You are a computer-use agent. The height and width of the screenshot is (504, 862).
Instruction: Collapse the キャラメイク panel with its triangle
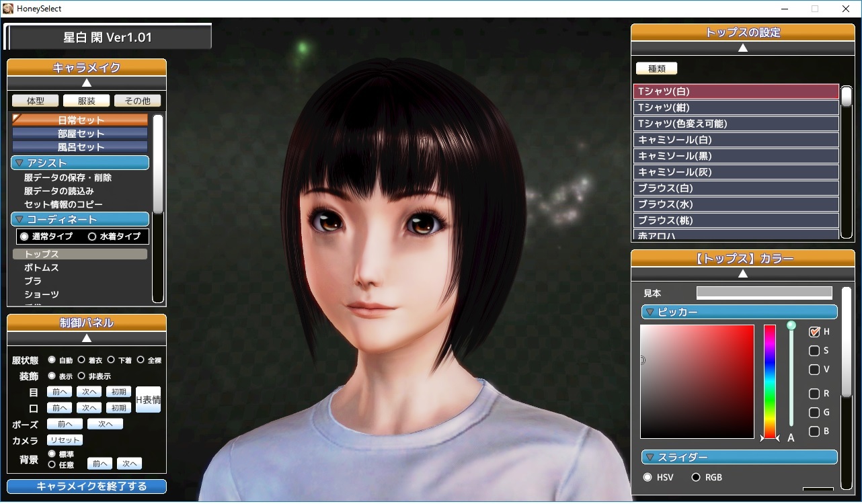tap(87, 83)
